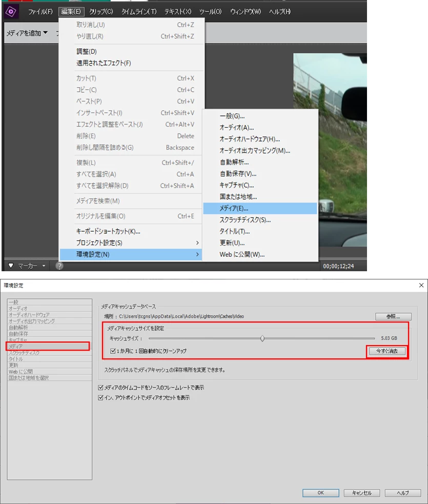The width and height of the screenshot is (428, 504).
Task: Select 自動解析 in preferences category list
Action: point(50,327)
